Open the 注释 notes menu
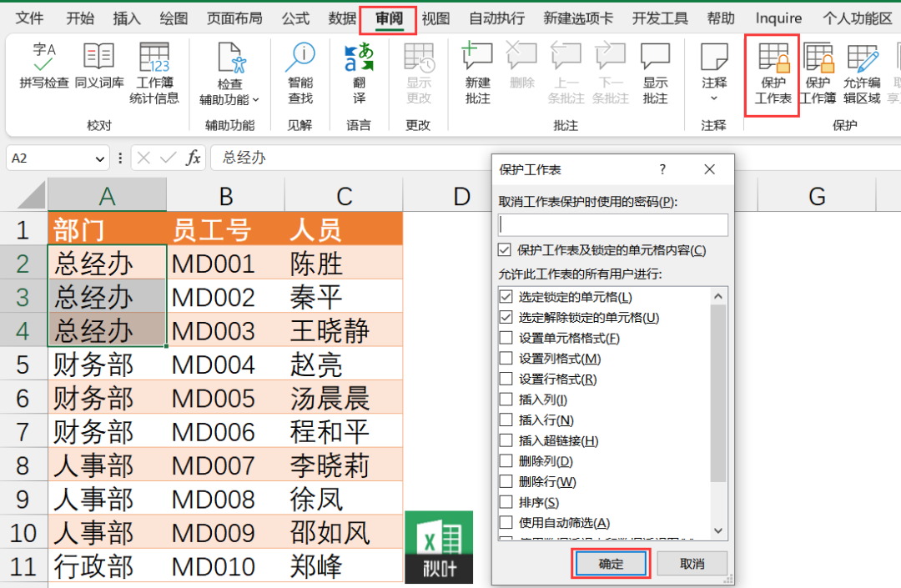This screenshot has height=588, width=901. 714,73
